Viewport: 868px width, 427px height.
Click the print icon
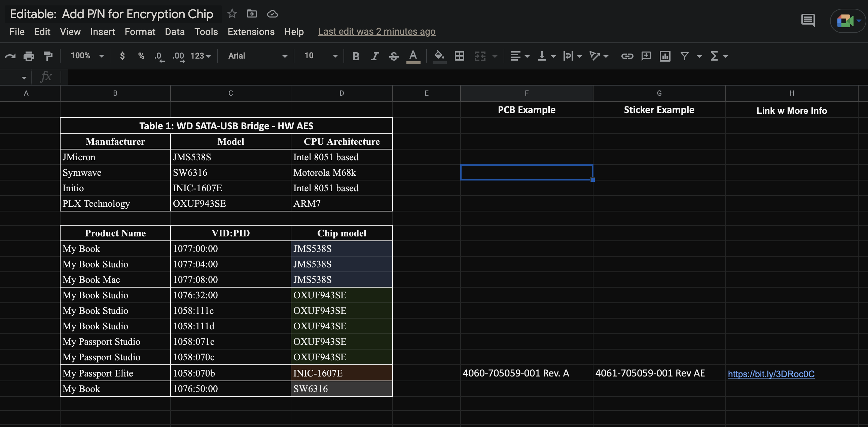29,56
